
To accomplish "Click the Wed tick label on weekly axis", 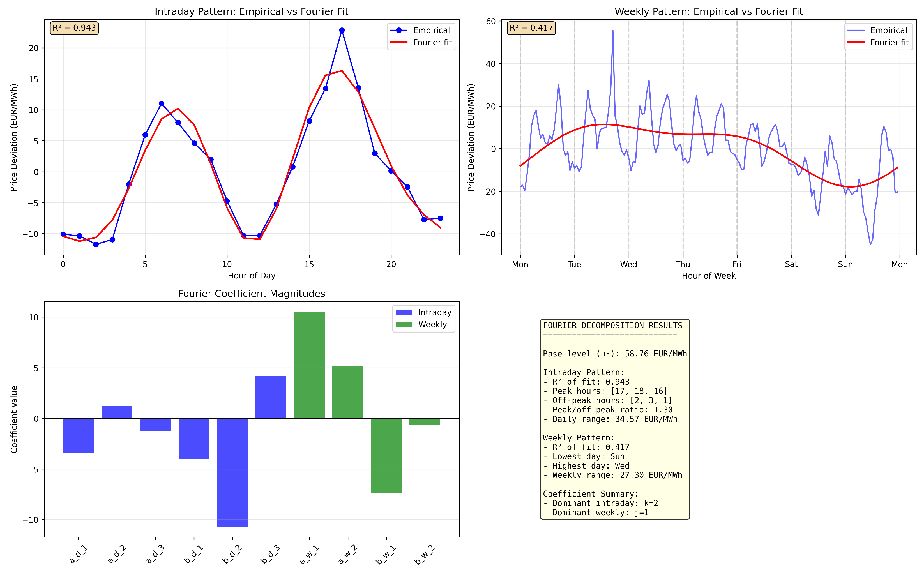I will tap(628, 264).
